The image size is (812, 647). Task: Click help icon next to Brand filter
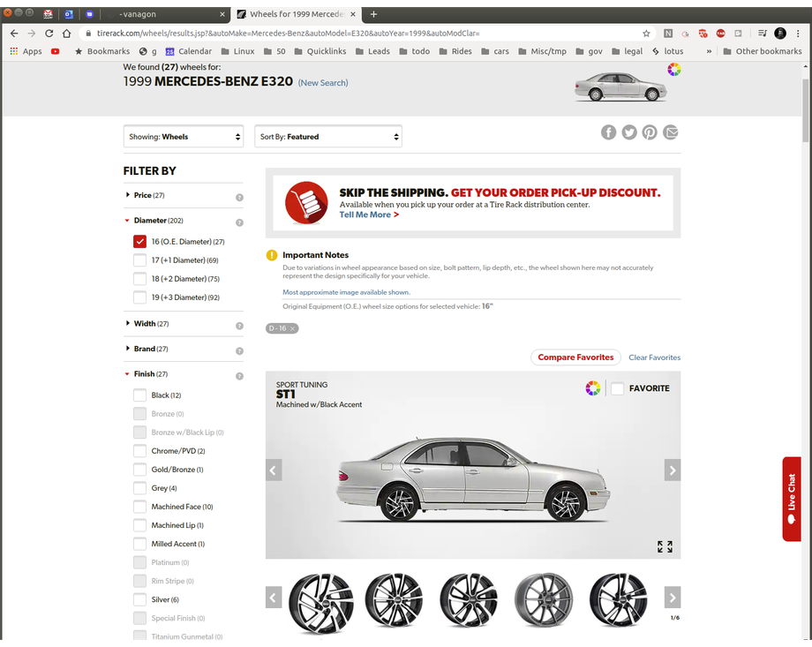coord(239,351)
